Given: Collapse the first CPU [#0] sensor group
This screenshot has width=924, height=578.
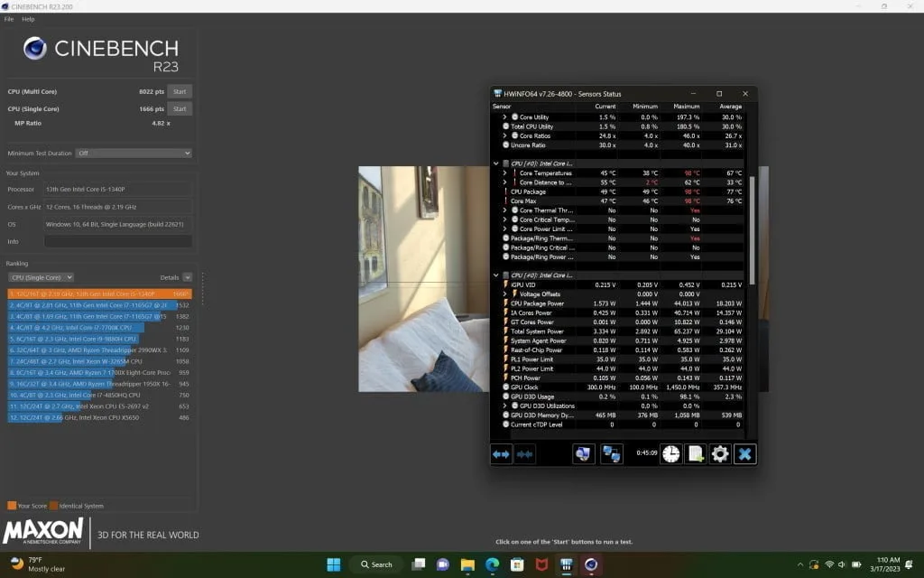Looking at the screenshot, I should pyautogui.click(x=496, y=163).
